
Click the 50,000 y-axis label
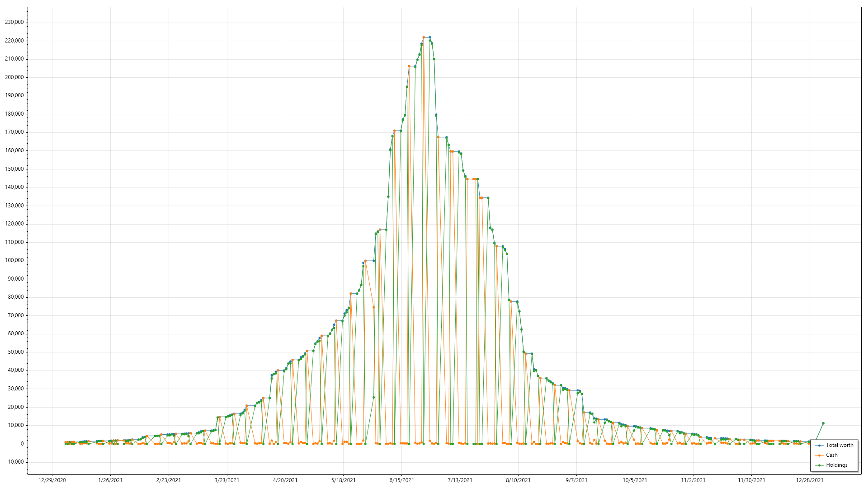pyautogui.click(x=16, y=352)
